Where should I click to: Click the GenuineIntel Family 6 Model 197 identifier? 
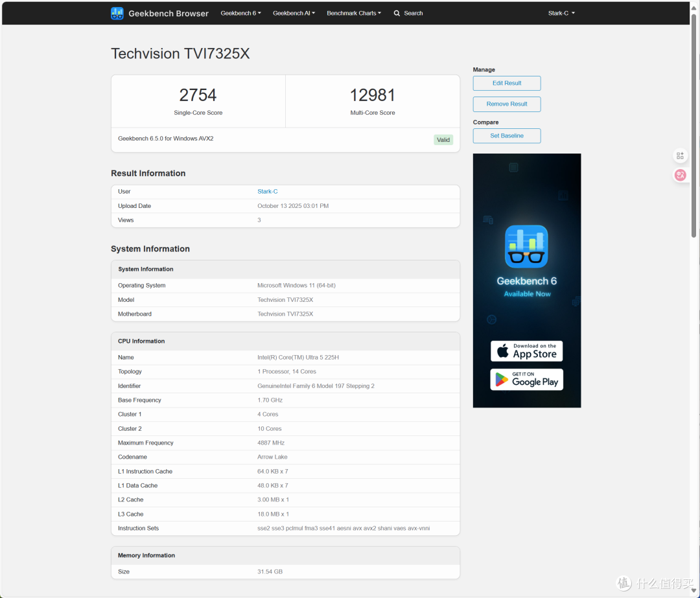click(316, 386)
